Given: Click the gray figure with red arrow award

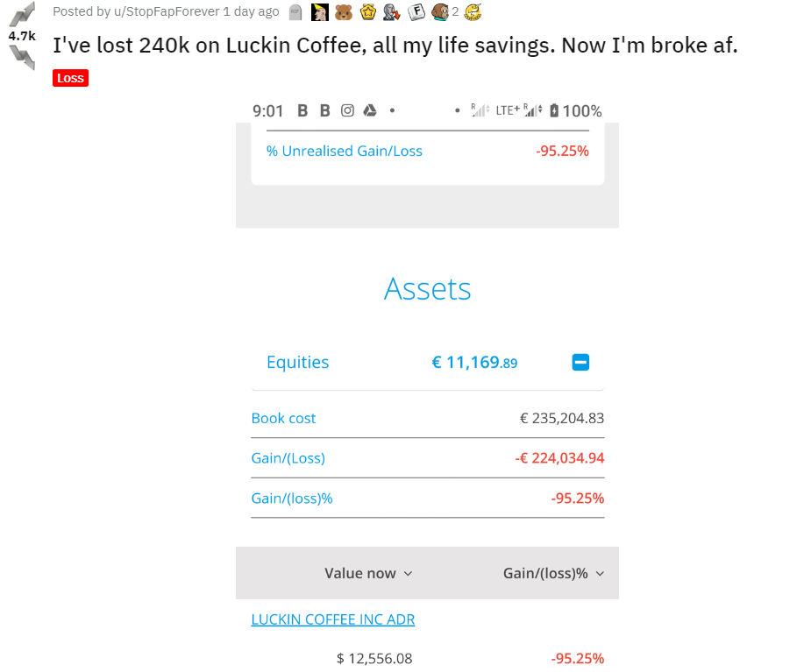Looking at the screenshot, I should 392,12.
